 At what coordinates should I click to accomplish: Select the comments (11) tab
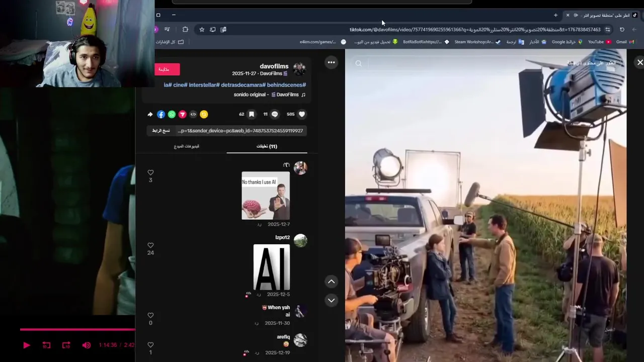click(x=267, y=146)
